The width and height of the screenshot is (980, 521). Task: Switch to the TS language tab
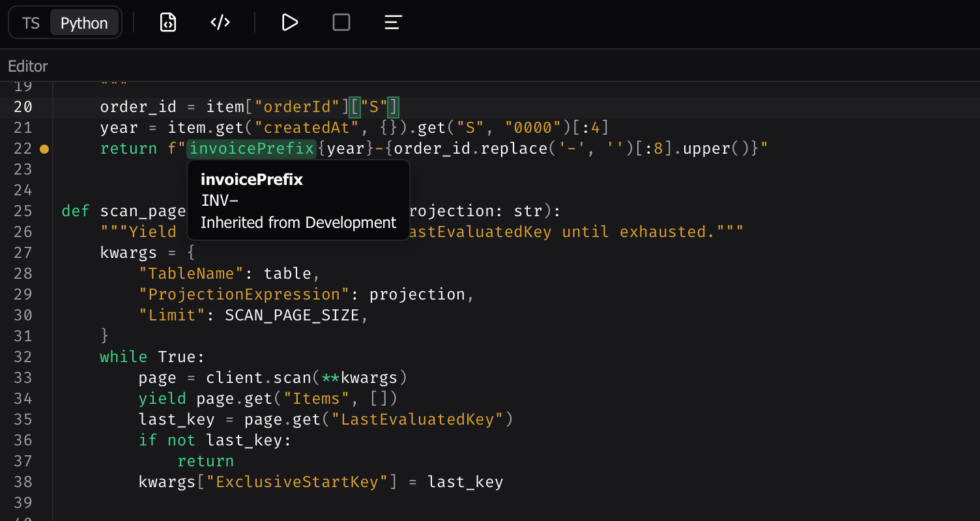pos(31,23)
